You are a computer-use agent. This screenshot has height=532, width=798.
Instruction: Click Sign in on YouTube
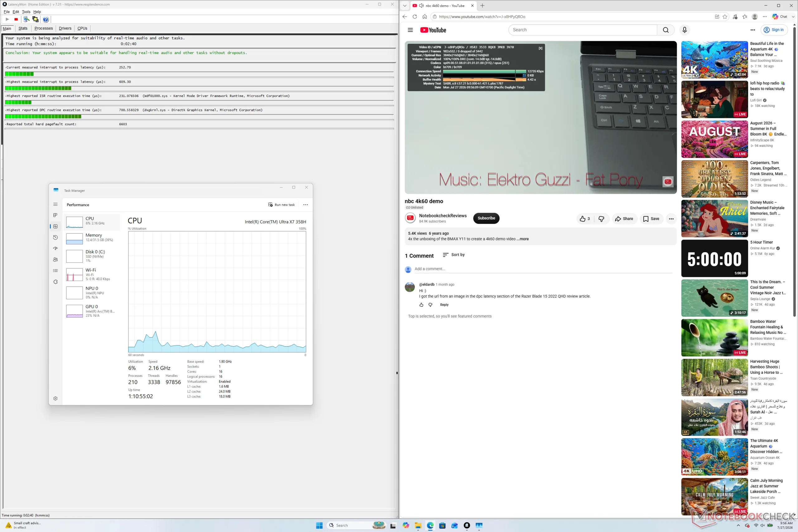774,30
